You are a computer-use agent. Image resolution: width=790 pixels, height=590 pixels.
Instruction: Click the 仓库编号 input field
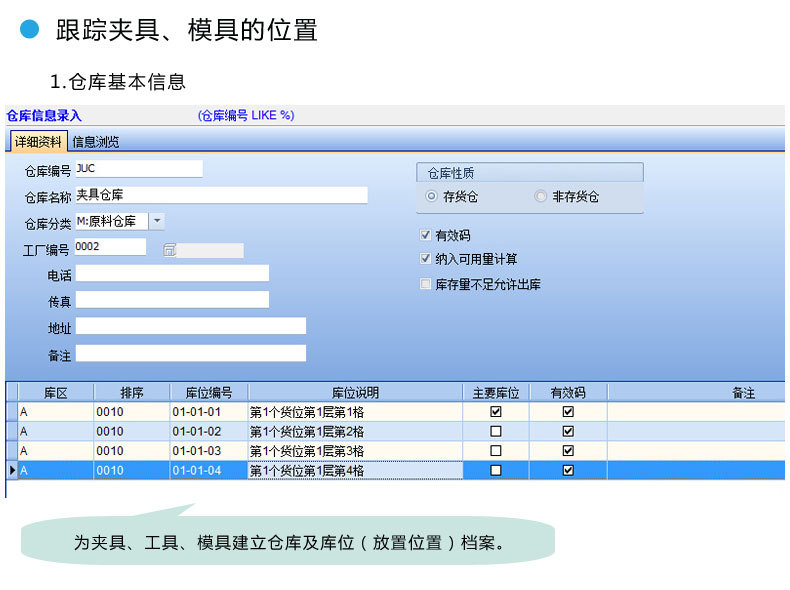tap(138, 169)
